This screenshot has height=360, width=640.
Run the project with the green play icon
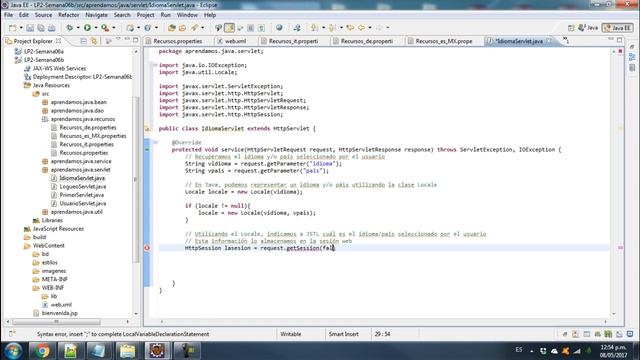coord(87,28)
